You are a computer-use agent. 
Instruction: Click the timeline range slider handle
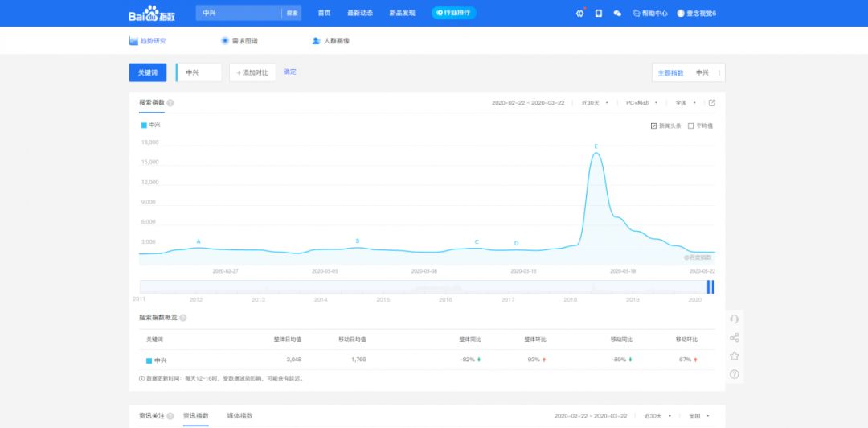tap(710, 286)
